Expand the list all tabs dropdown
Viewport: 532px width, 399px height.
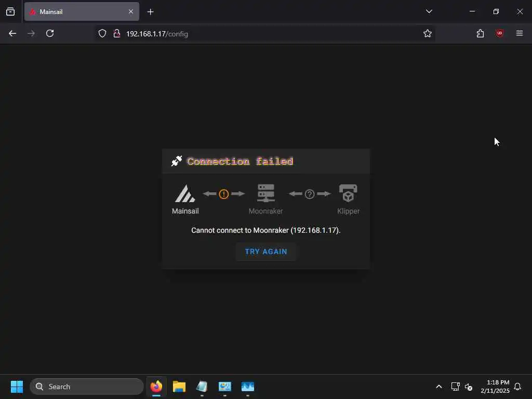pyautogui.click(x=429, y=11)
